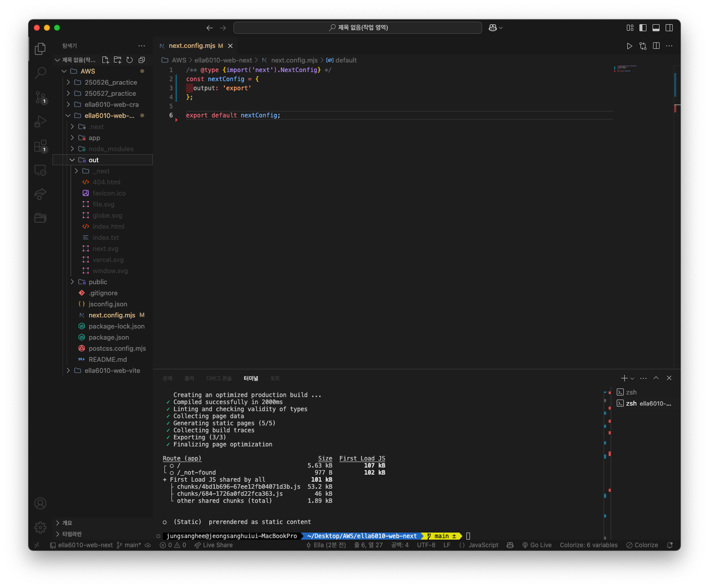Create a new terminal with plus icon
This screenshot has width=709, height=588.
tap(624, 378)
